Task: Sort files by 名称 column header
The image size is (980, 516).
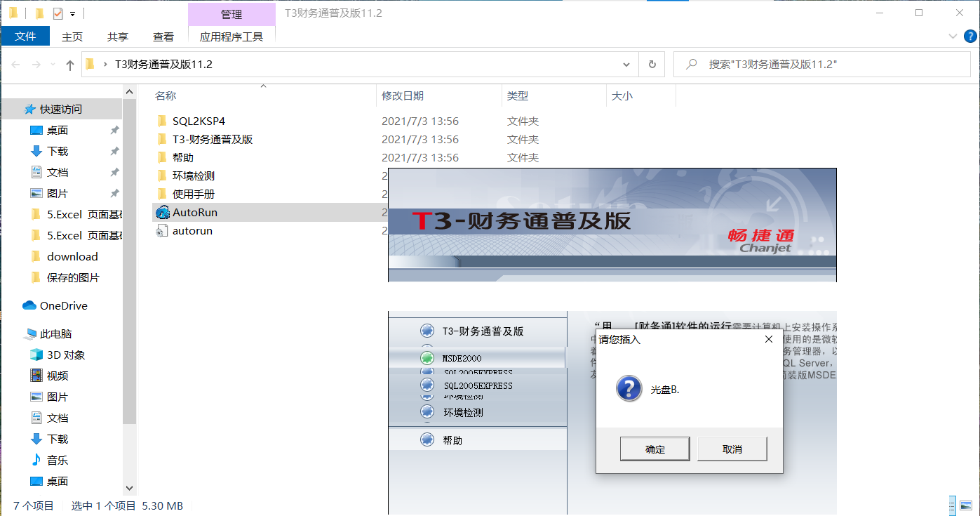Action: pos(166,95)
